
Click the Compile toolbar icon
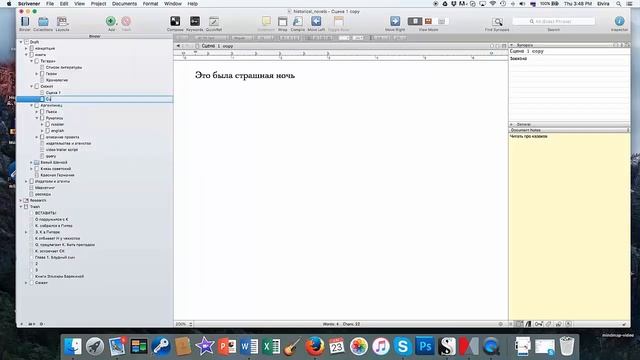pos(298,22)
